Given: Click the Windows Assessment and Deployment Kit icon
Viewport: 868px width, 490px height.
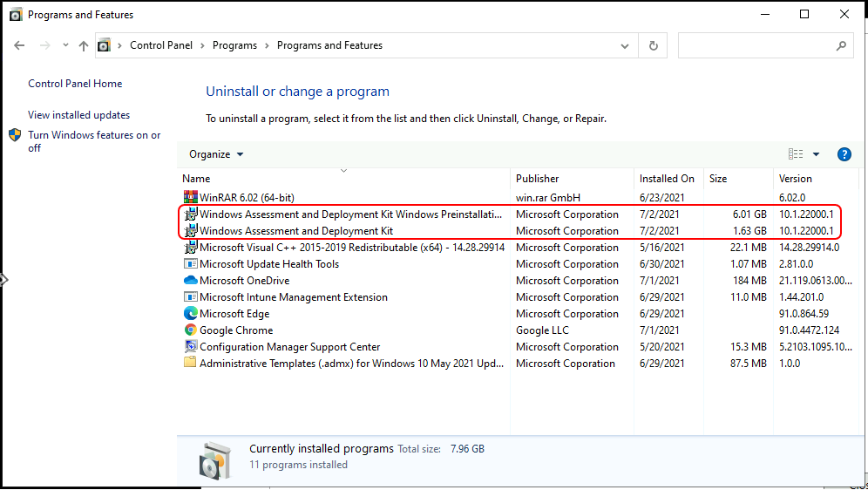Looking at the screenshot, I should coord(191,230).
